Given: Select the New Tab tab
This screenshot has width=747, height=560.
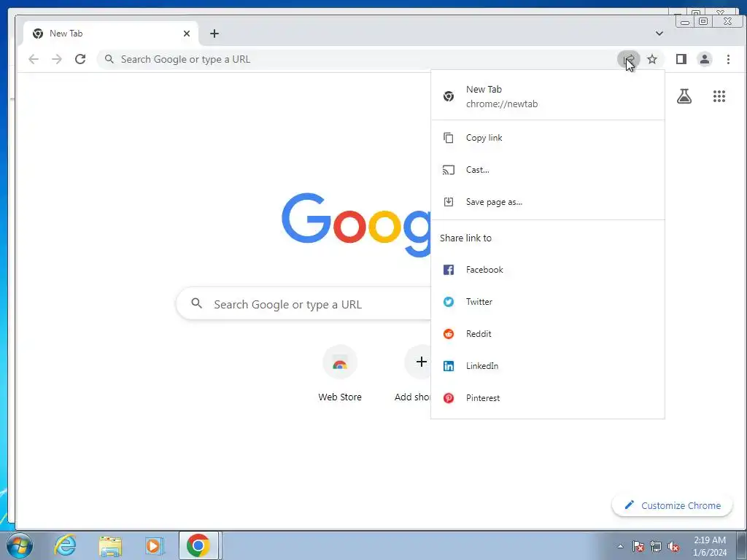Looking at the screenshot, I should (x=111, y=34).
